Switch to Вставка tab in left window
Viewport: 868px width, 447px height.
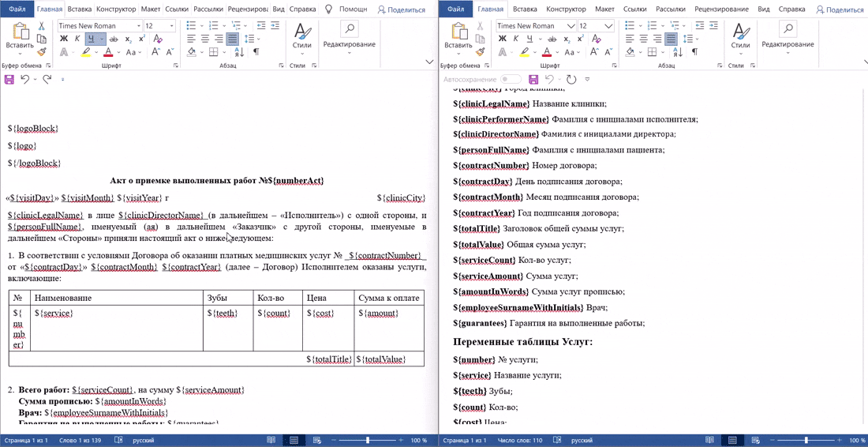[79, 9]
